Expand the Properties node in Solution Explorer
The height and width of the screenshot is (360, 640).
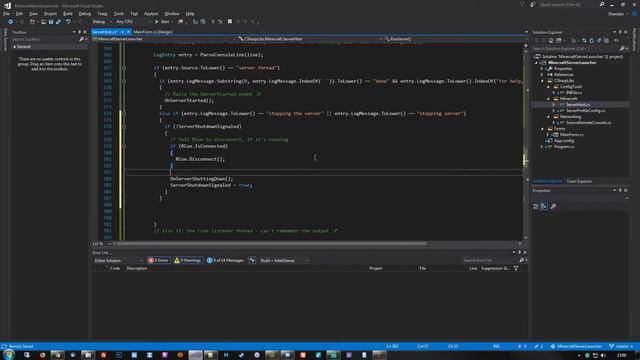[x=542, y=69]
